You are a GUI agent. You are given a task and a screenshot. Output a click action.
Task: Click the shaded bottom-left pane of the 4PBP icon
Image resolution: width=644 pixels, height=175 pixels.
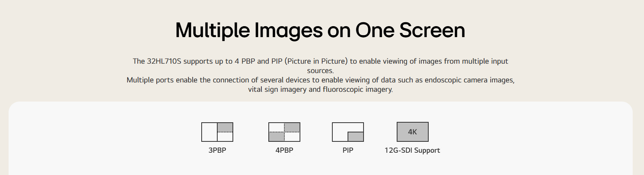coord(277,137)
